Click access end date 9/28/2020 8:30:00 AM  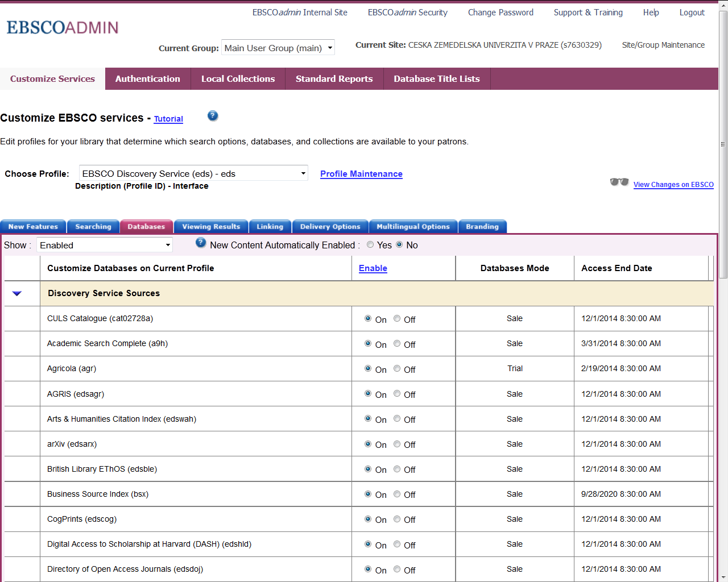[x=621, y=494]
